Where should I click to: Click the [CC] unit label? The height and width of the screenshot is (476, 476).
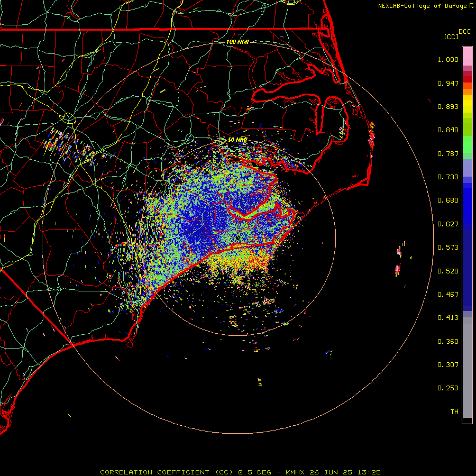pos(452,36)
